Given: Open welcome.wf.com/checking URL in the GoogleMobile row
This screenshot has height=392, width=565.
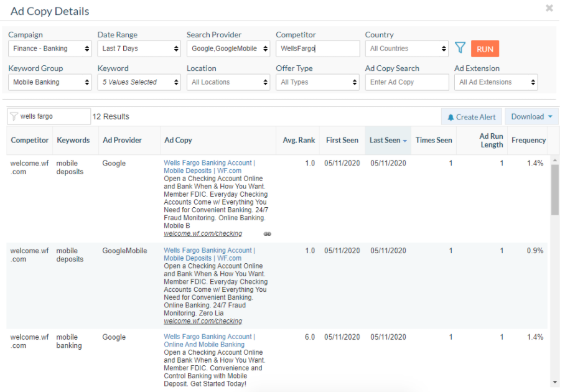Looking at the screenshot, I should pos(203,321).
